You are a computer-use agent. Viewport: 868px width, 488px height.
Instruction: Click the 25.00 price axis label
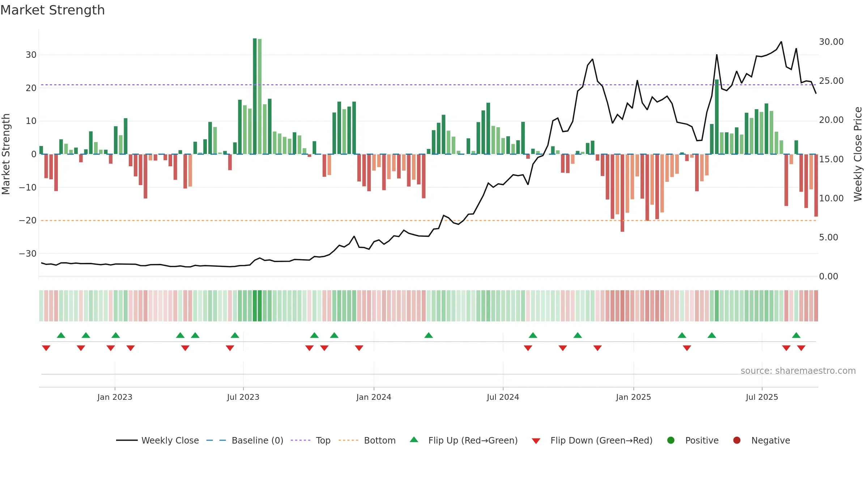831,81
